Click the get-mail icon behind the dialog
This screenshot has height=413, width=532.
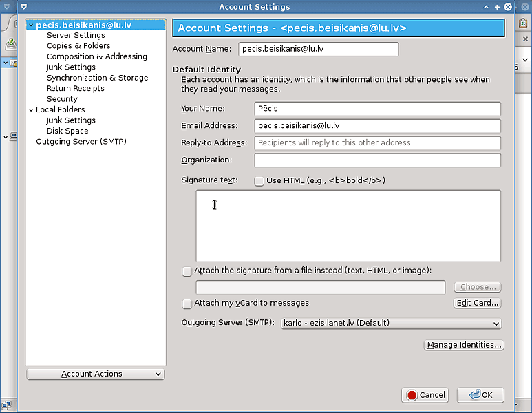tap(10, 44)
